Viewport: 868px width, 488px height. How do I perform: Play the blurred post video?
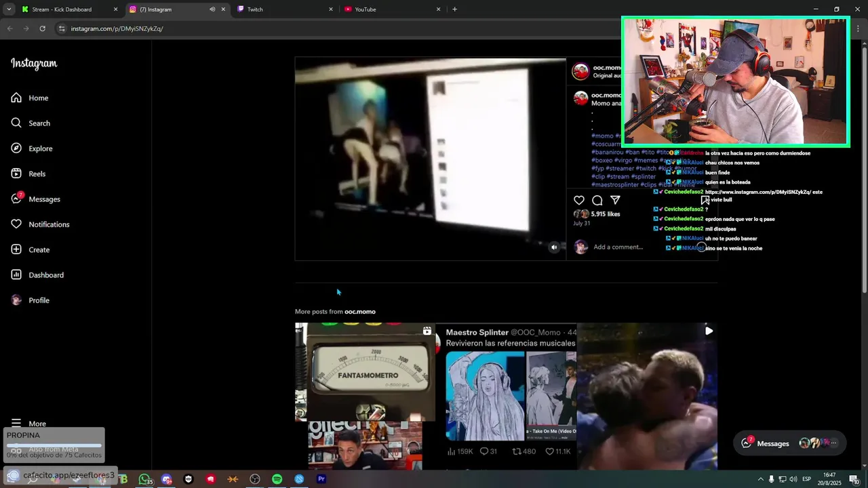(431, 159)
